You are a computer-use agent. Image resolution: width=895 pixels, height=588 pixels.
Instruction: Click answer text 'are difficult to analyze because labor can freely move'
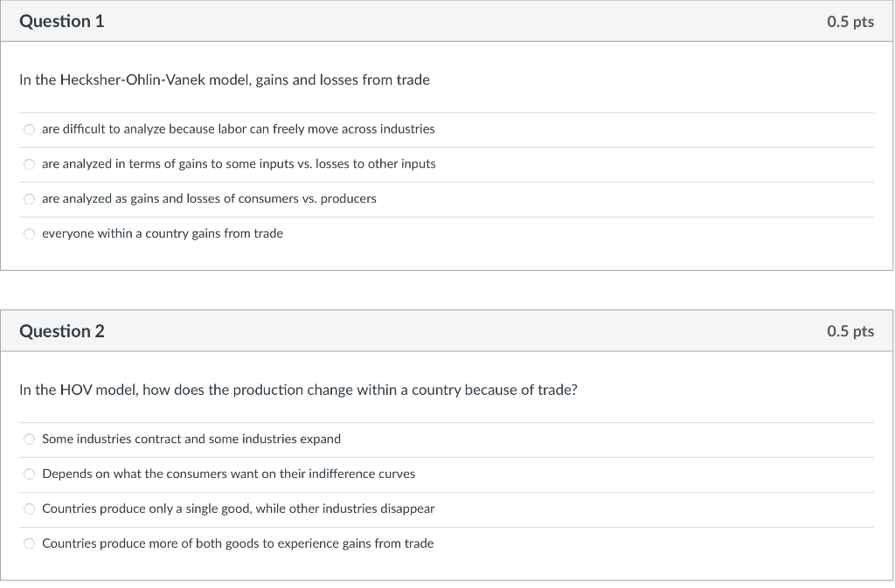pyautogui.click(x=238, y=129)
